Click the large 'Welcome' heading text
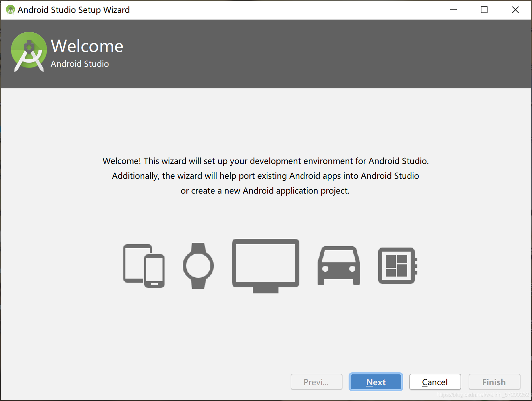This screenshot has height=401, width=532. pos(87,46)
